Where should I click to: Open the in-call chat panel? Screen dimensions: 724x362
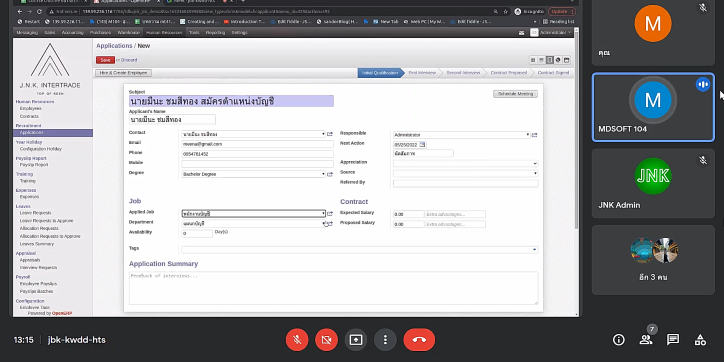(673, 340)
